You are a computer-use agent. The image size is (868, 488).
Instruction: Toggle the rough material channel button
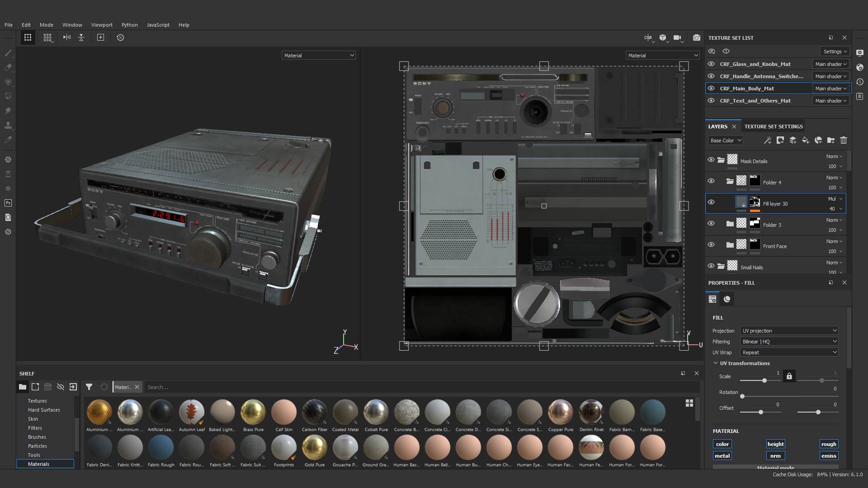click(828, 444)
